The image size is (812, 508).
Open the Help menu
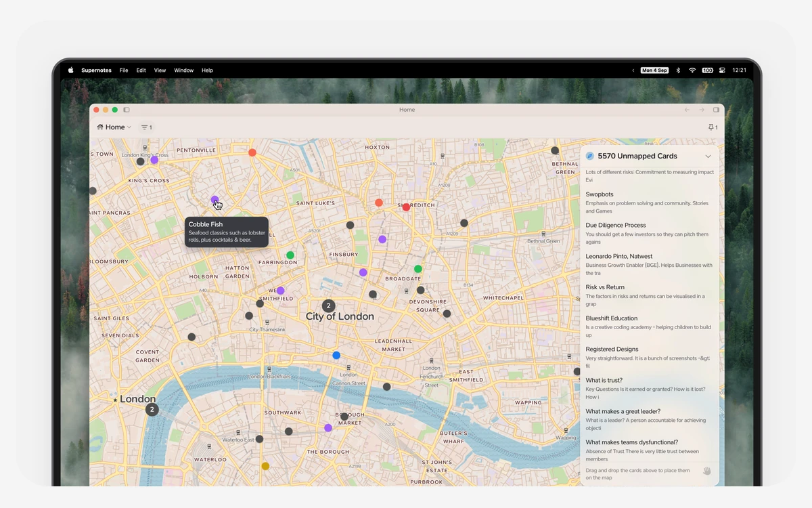pos(207,70)
